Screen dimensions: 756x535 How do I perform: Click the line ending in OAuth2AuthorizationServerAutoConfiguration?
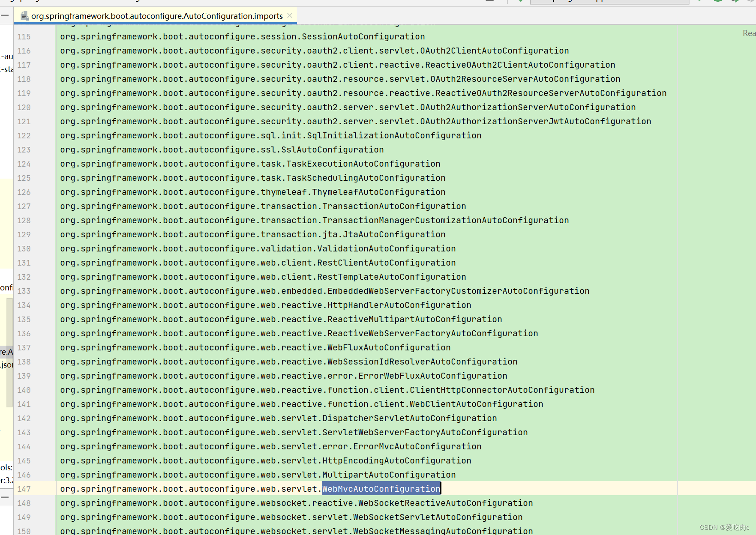pos(348,107)
